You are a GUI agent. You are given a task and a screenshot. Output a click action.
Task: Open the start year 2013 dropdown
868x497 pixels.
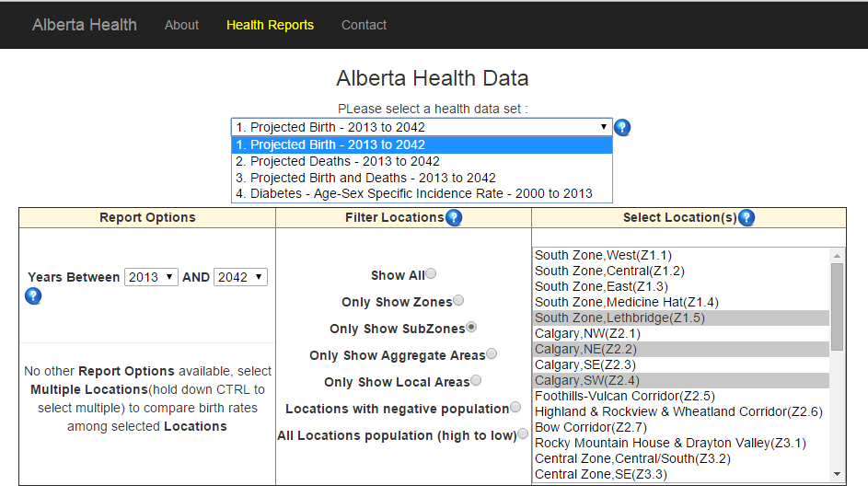[x=151, y=277]
